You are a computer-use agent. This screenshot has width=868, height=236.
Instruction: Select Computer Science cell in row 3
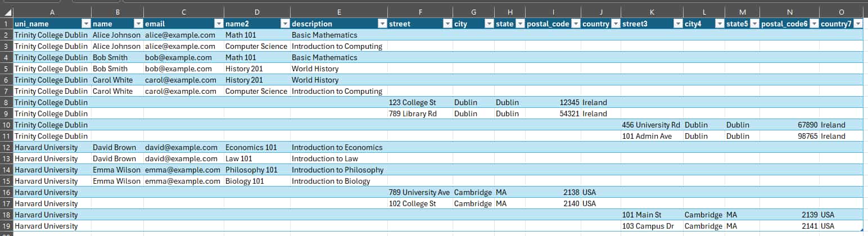point(257,46)
